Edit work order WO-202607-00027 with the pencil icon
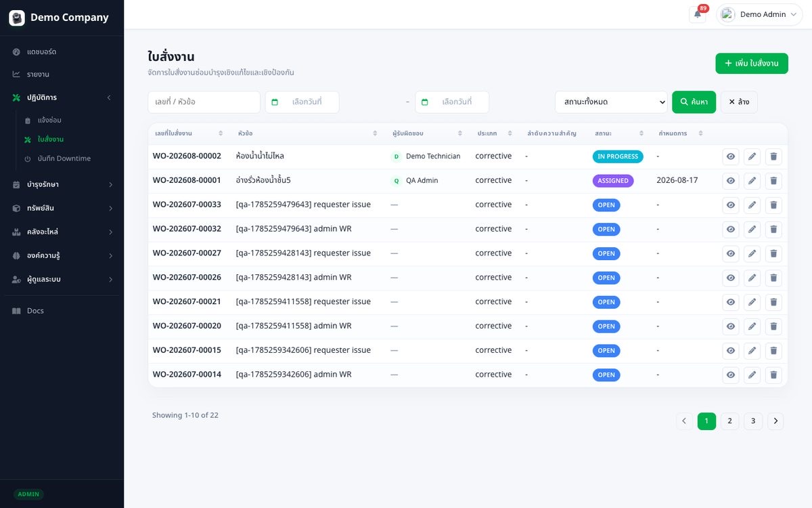The image size is (812, 508). pyautogui.click(x=752, y=254)
